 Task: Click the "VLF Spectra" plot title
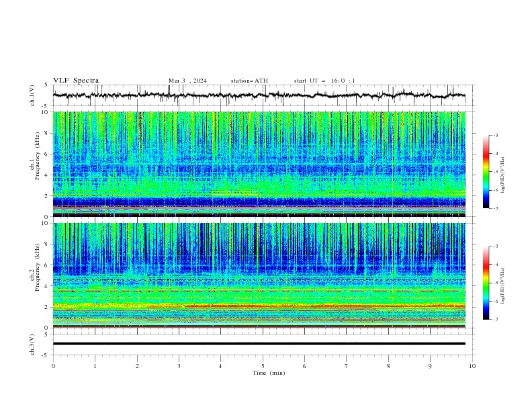click(x=76, y=81)
